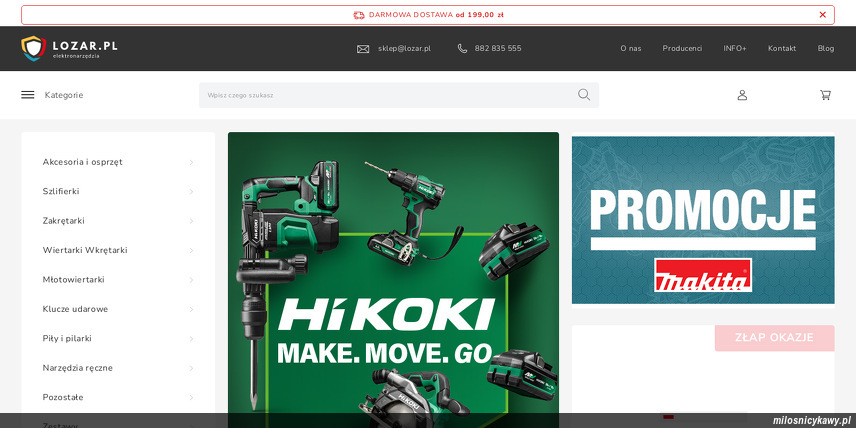This screenshot has height=428, width=856.
Task: Click the envelope email icon
Action: [363, 49]
